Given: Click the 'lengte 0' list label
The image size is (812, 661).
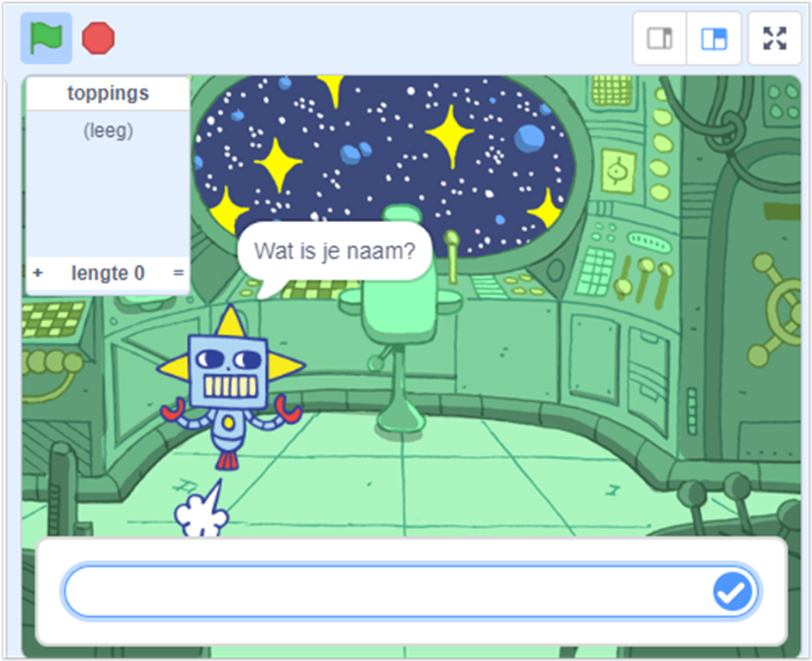Looking at the screenshot, I should pos(108,273).
